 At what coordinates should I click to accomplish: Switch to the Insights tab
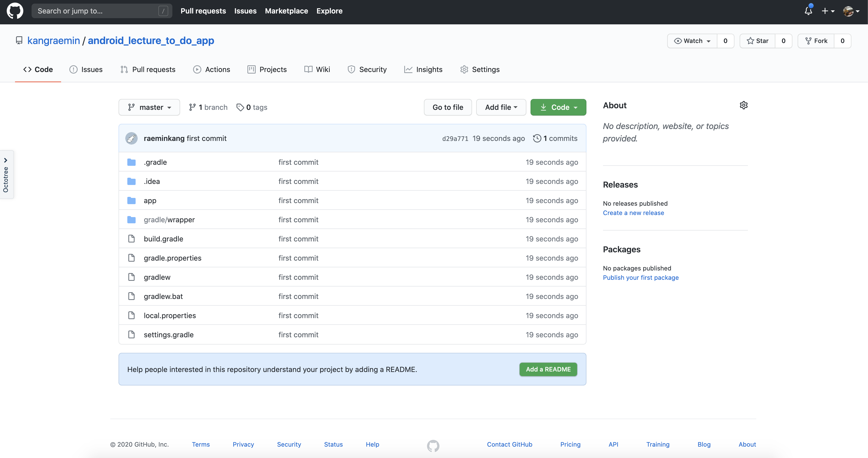(x=424, y=69)
